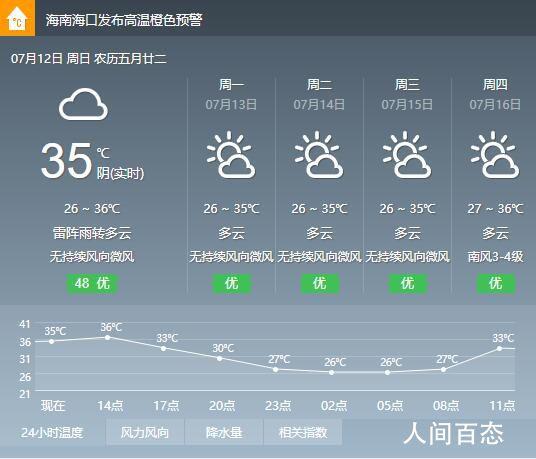Show the 相关指数 tab

[303, 433]
